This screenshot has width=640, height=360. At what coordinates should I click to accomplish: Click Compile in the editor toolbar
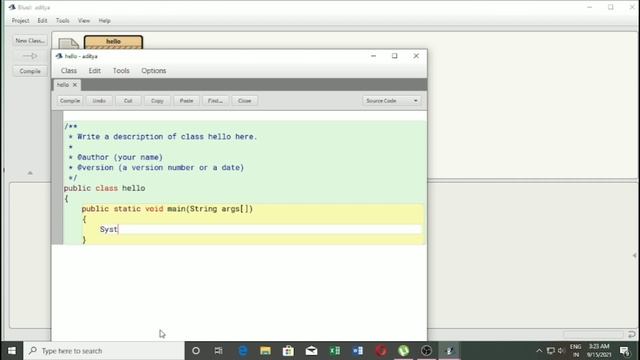click(70, 100)
